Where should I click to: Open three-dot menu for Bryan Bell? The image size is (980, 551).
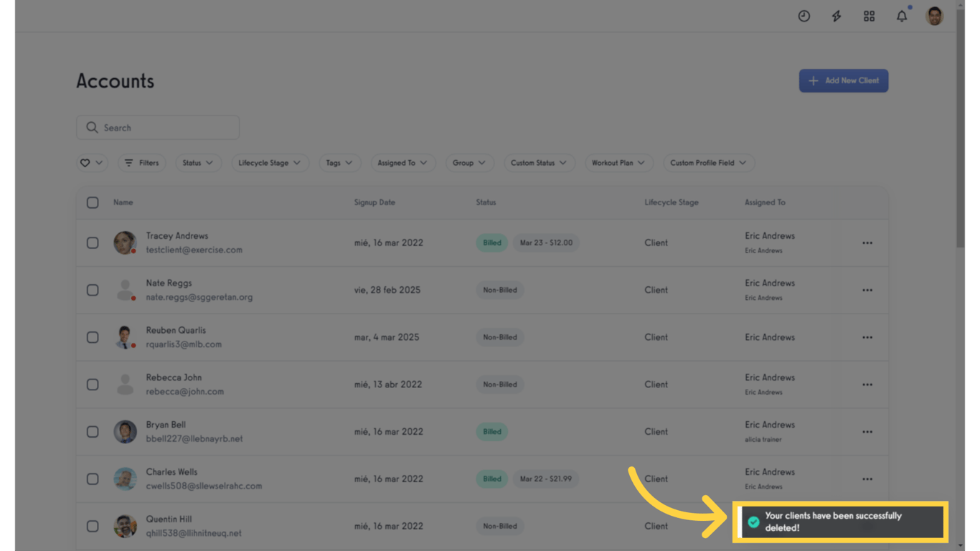coord(867,432)
